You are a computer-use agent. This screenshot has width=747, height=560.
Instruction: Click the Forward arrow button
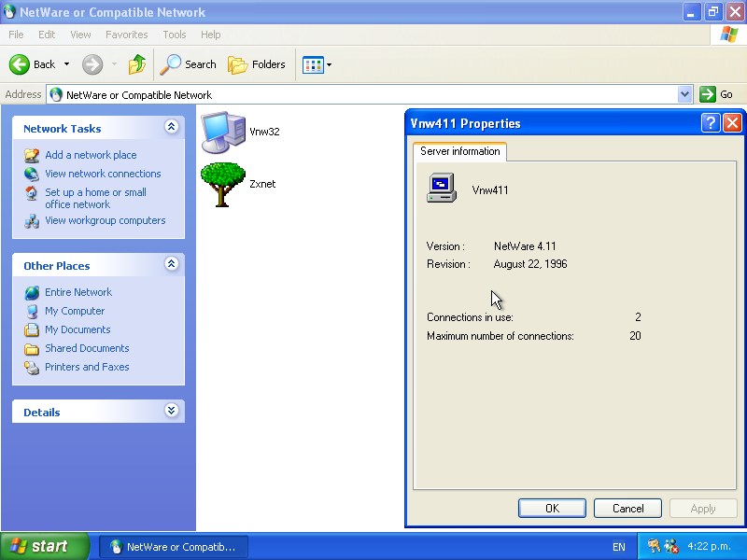[x=92, y=64]
